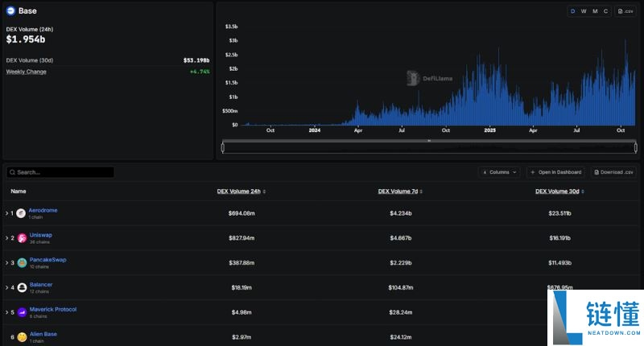Viewport: 644px width, 346px height.
Task: Click Aerodrome 30d value $23.511b
Action: [559, 213]
